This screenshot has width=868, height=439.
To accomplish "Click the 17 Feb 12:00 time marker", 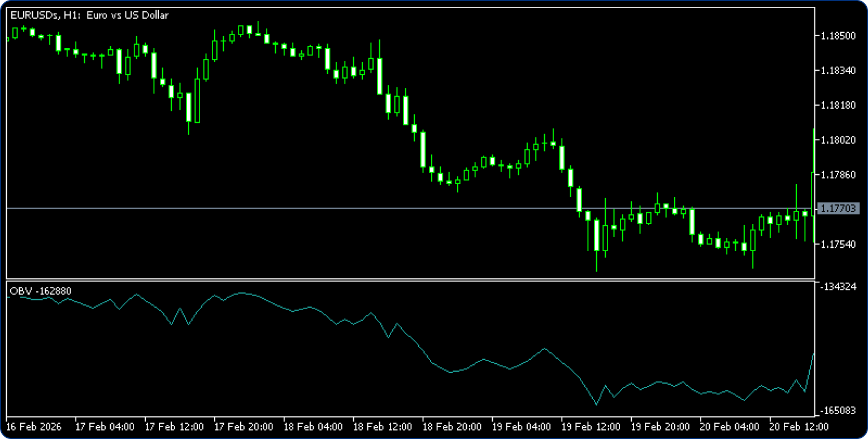I will point(174,426).
